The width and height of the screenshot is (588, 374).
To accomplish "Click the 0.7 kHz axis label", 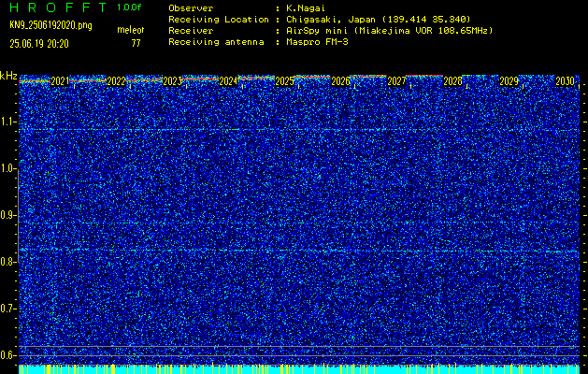I will coord(8,309).
